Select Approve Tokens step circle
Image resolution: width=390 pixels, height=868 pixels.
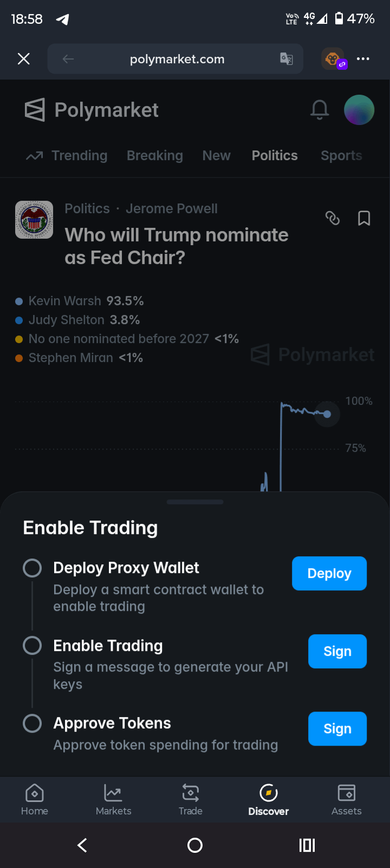[32, 723]
